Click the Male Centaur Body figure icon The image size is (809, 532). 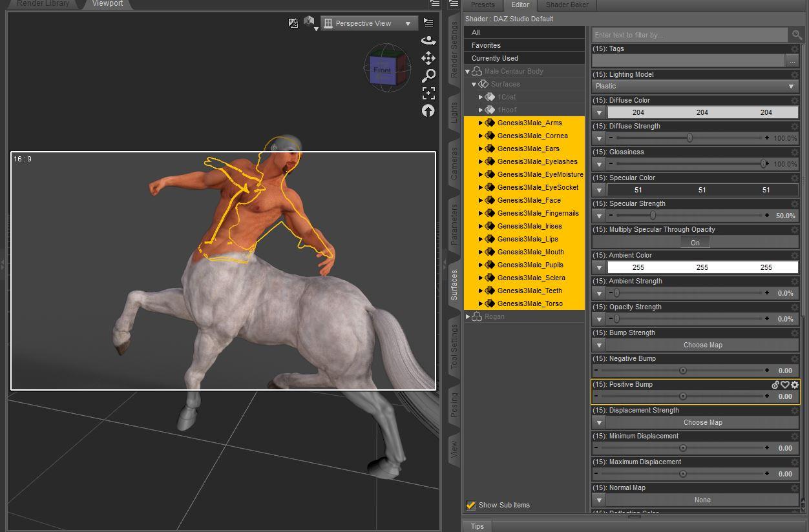pos(477,71)
